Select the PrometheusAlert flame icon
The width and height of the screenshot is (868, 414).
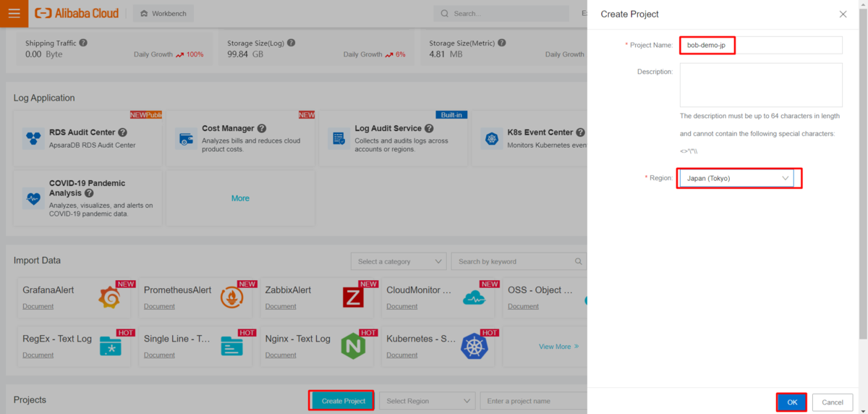231,297
